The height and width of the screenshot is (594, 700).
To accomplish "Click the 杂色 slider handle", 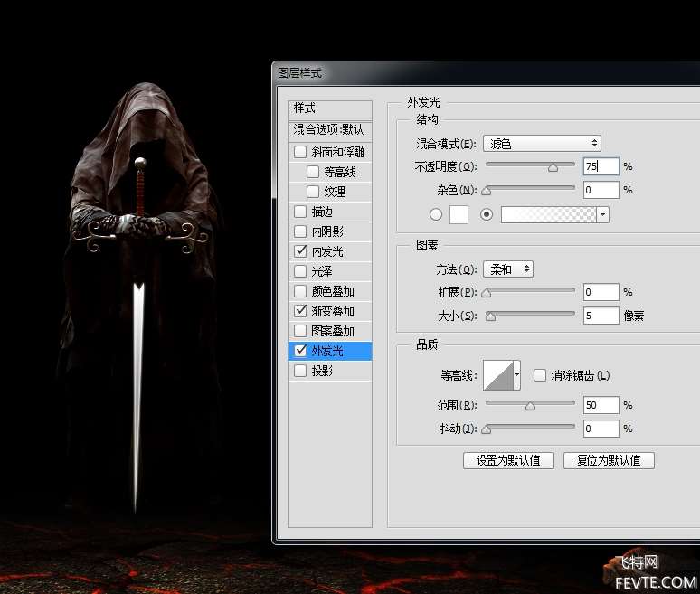I will coord(487,192).
